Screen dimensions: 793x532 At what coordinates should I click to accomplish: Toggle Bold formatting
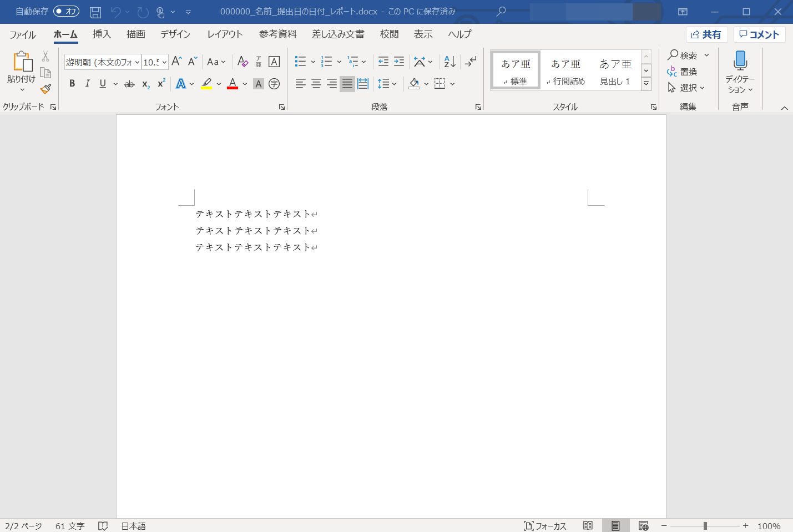(72, 84)
